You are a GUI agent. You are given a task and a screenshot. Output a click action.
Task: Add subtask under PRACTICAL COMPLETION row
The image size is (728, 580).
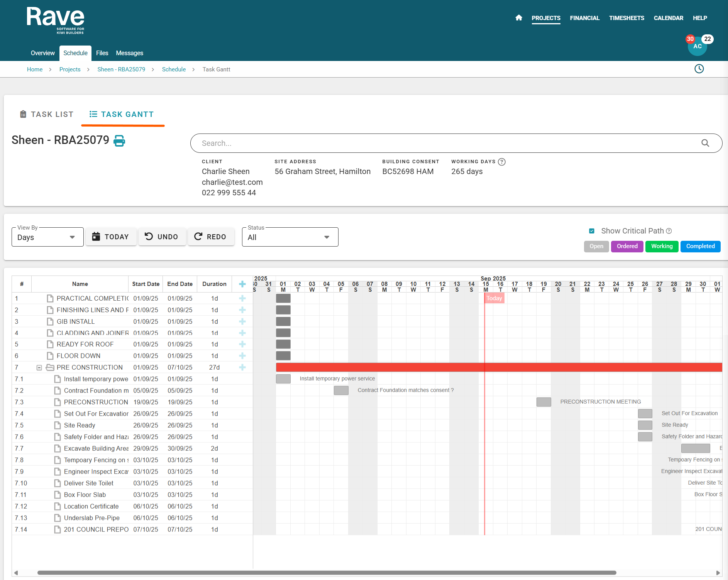click(x=242, y=298)
